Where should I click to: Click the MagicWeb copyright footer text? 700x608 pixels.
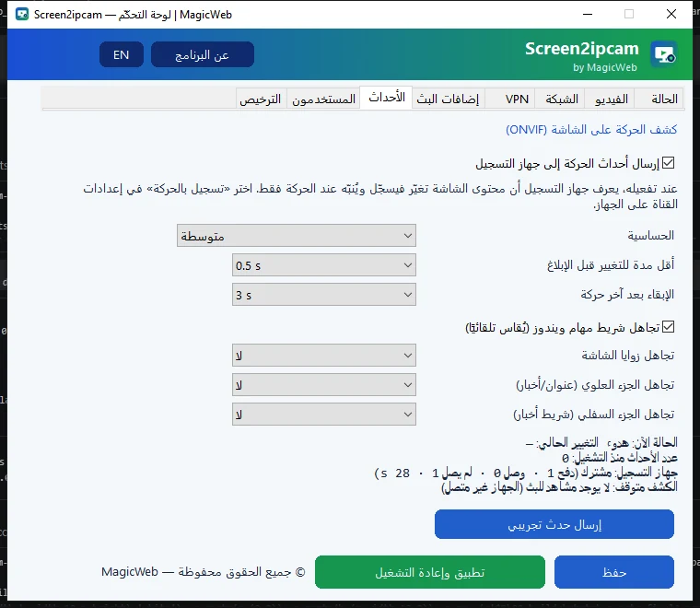point(204,572)
